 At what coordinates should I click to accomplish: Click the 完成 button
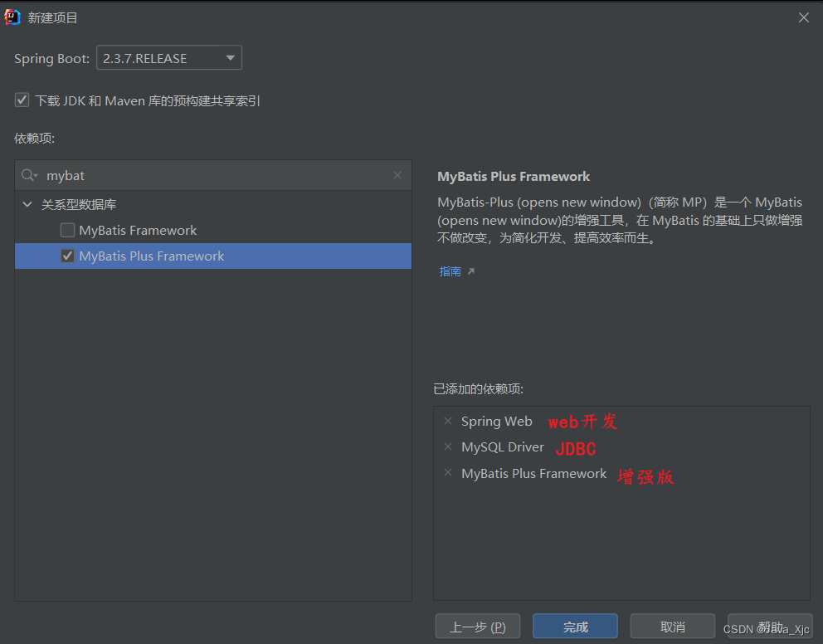[x=575, y=627]
